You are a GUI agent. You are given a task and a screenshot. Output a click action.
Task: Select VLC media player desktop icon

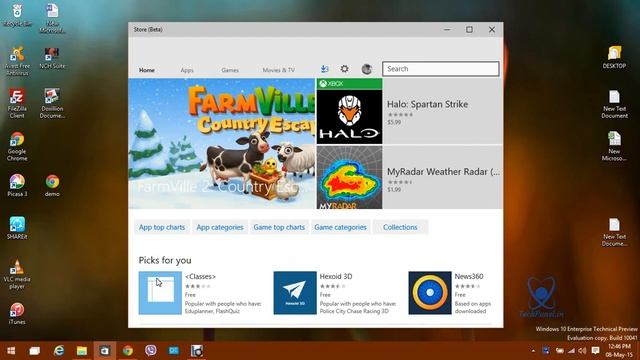tap(17, 274)
